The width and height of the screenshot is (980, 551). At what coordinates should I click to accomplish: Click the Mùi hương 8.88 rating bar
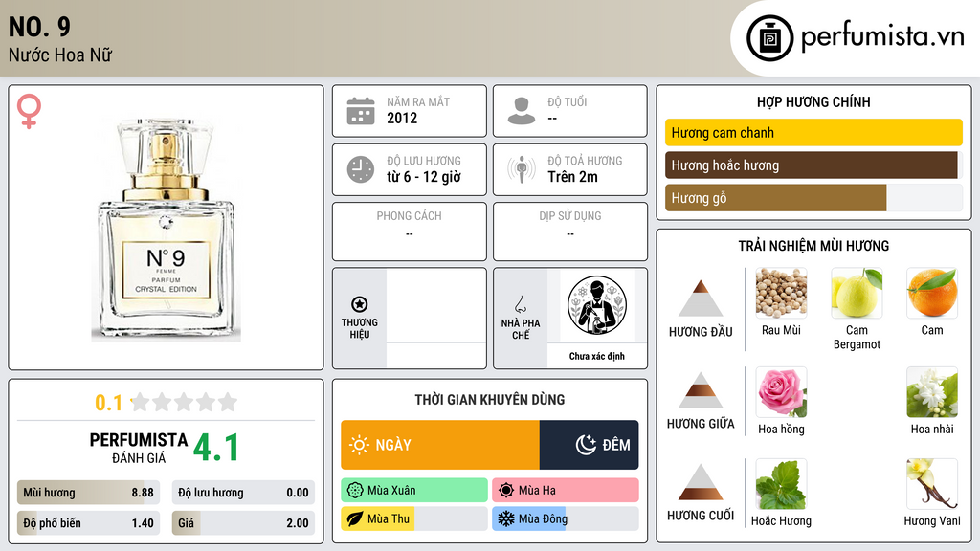click(88, 493)
